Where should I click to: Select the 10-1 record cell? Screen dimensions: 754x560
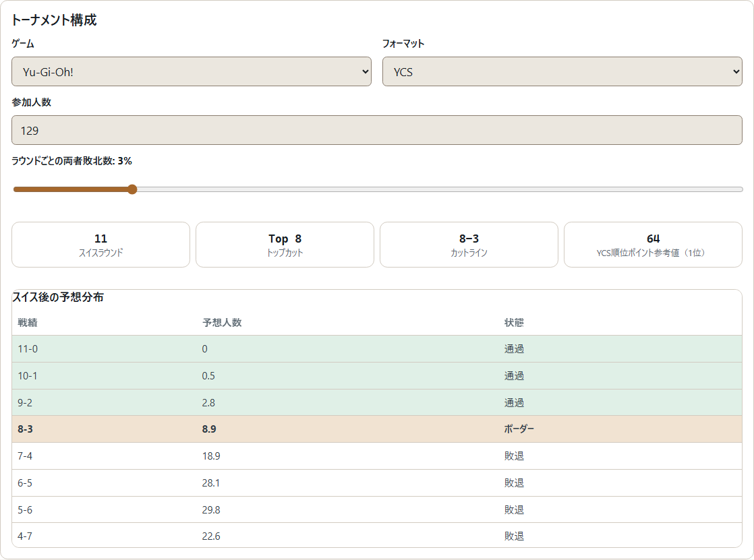tap(28, 376)
